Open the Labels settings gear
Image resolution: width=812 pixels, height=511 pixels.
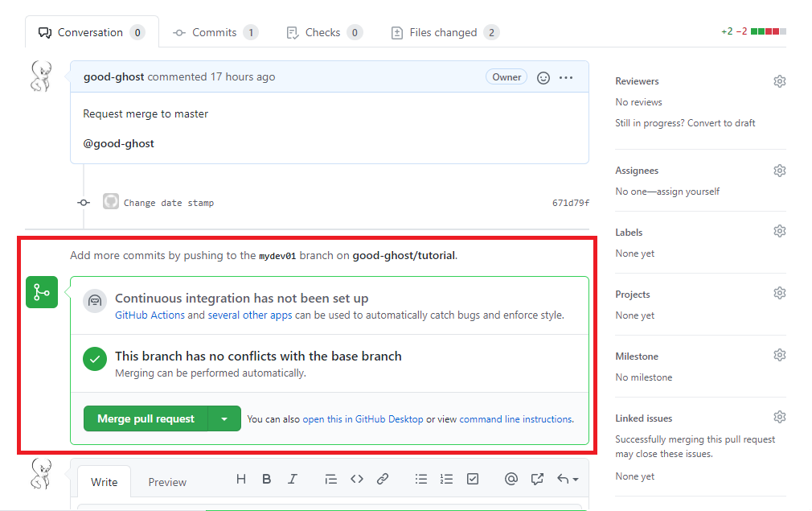(x=779, y=231)
